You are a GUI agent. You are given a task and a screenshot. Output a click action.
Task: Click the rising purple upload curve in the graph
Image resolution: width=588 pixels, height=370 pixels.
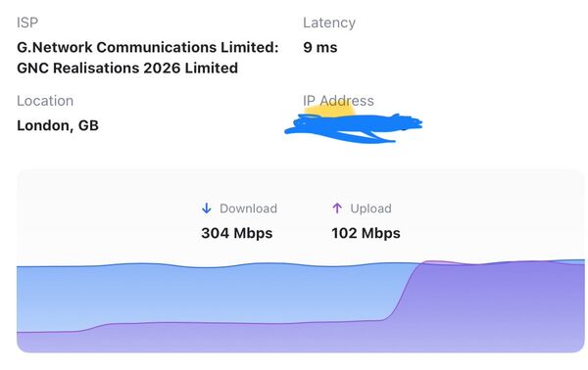[403, 292]
